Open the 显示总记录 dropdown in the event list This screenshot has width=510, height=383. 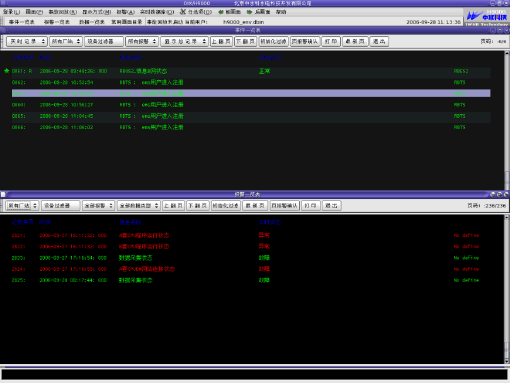point(184,41)
